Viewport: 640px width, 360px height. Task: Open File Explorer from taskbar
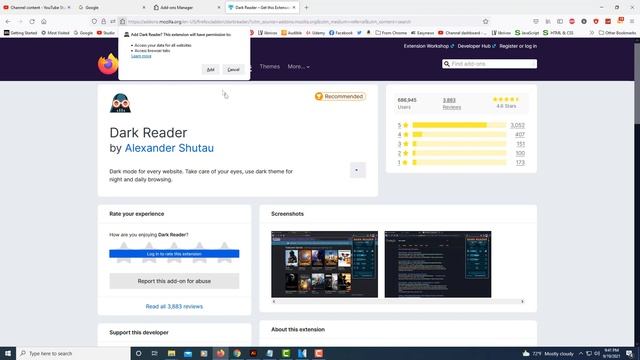[x=171, y=353]
